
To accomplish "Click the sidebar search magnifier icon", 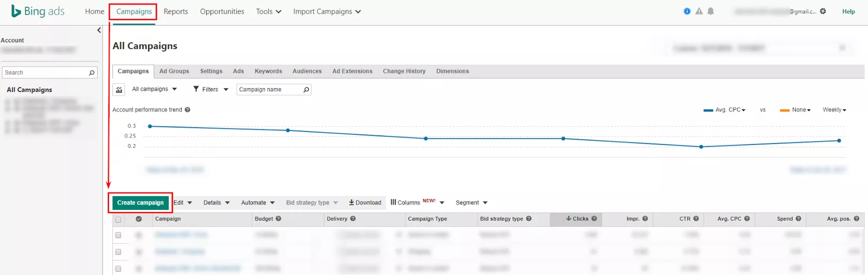I will pos(92,73).
